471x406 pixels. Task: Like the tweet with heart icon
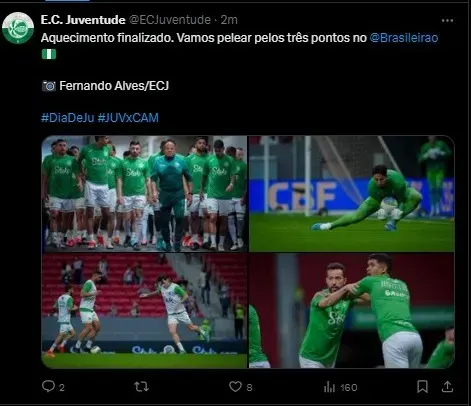235,387
